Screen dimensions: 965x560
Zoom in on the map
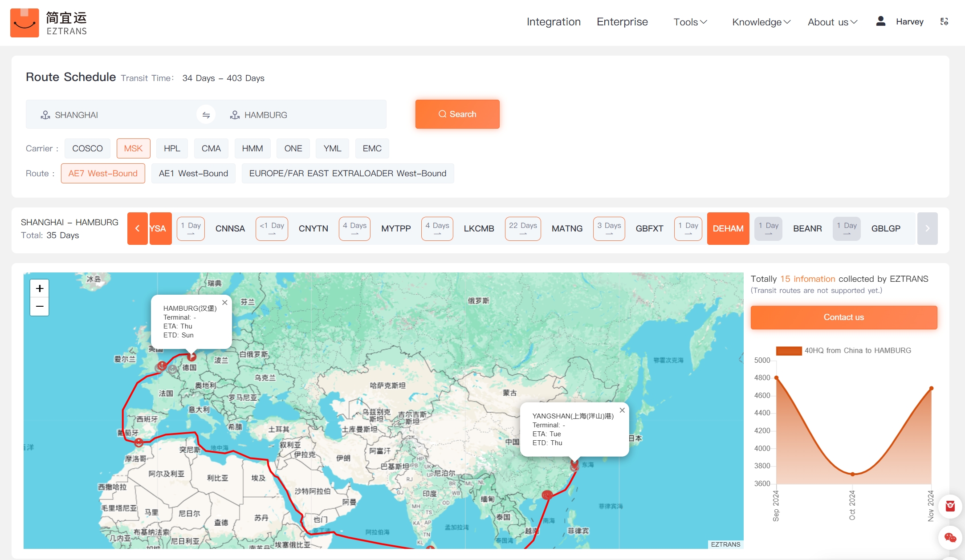click(40, 288)
